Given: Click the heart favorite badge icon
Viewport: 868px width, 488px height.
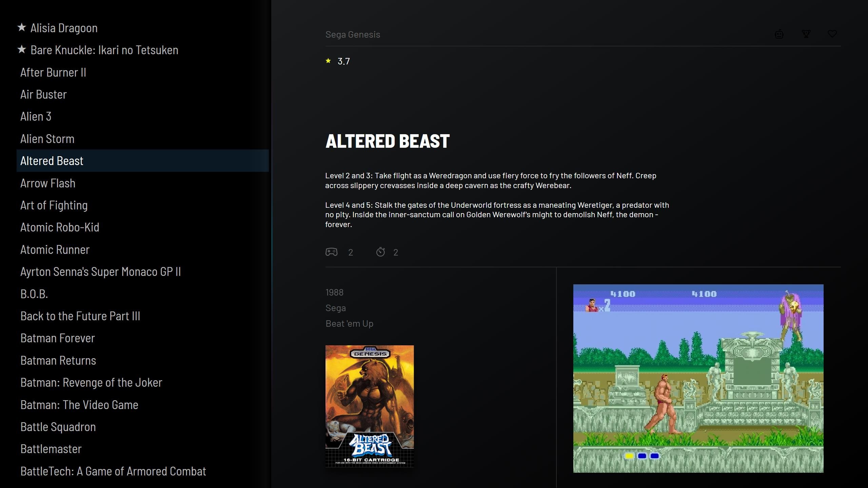Looking at the screenshot, I should point(832,34).
